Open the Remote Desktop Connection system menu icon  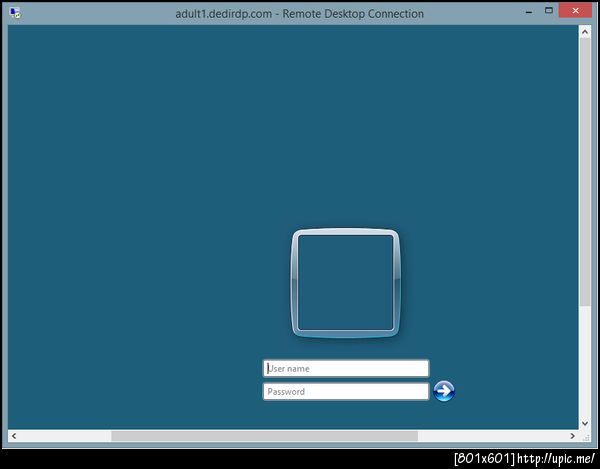15,13
